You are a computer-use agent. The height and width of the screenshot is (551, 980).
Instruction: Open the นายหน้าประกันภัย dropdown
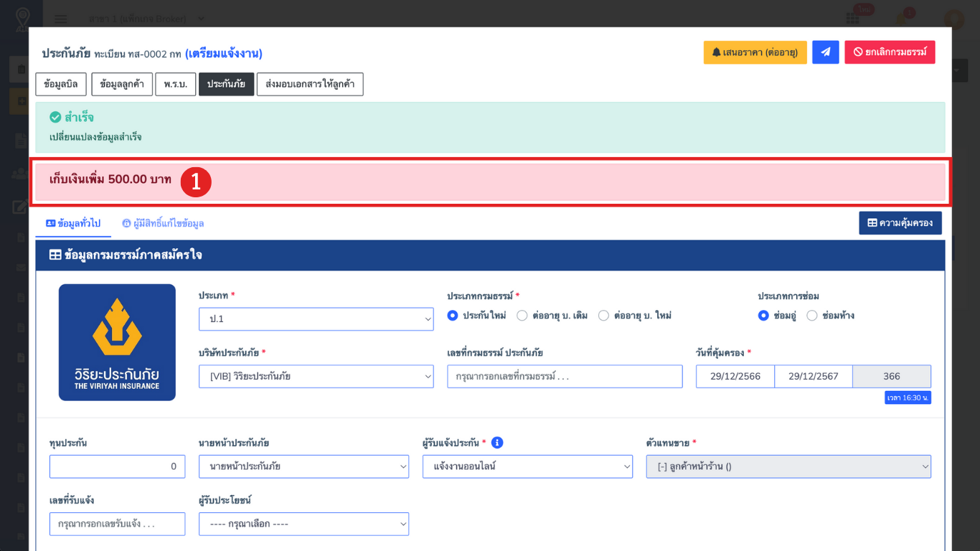[303, 466]
